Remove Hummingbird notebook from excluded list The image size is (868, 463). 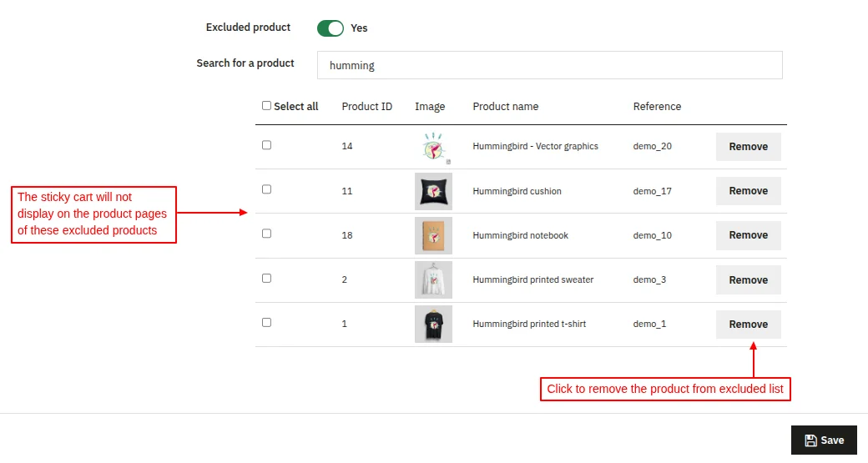[x=749, y=235]
